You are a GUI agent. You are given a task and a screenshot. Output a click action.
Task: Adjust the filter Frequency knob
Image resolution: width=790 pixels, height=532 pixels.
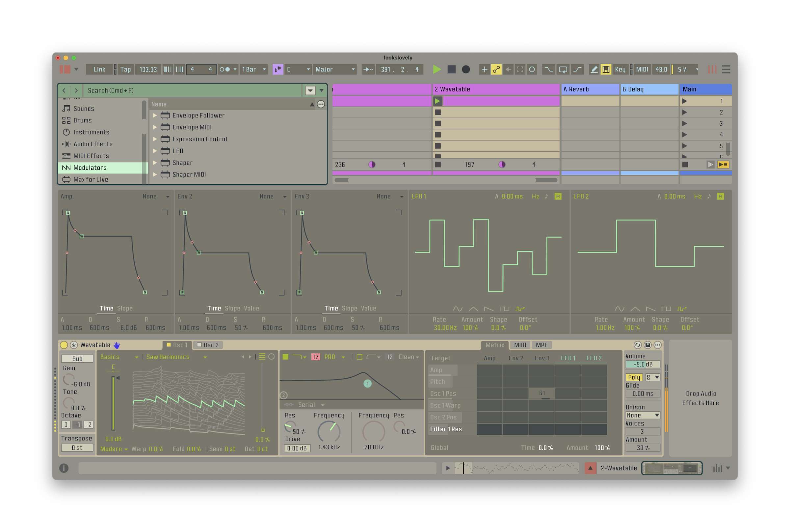(x=329, y=431)
